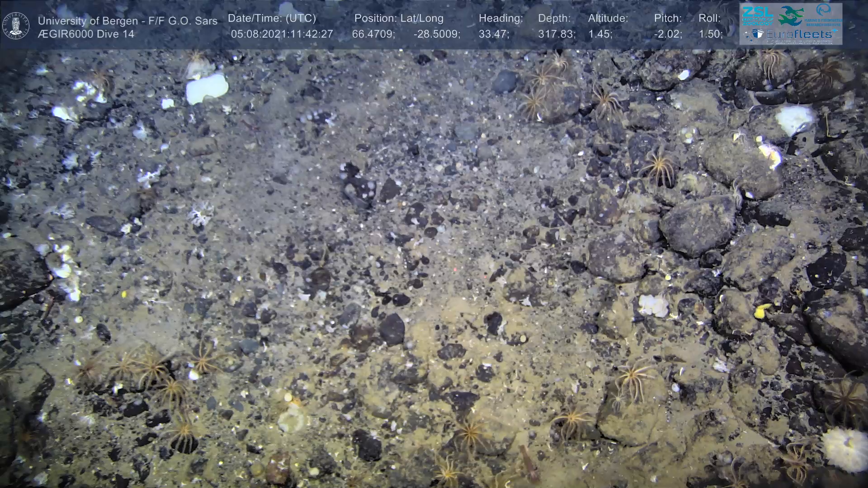Image resolution: width=868 pixels, height=488 pixels.
Task: Click the Altitude value 1.45
Action: (x=600, y=34)
